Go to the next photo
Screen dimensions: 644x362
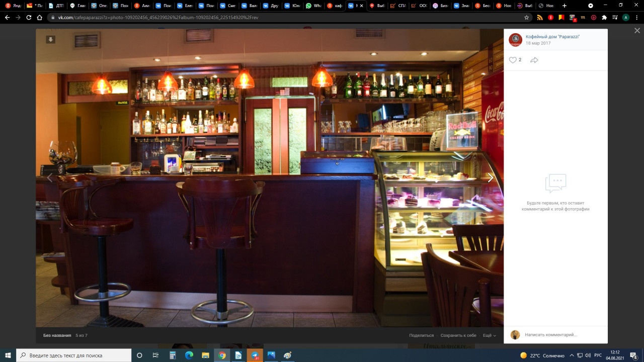click(x=490, y=177)
